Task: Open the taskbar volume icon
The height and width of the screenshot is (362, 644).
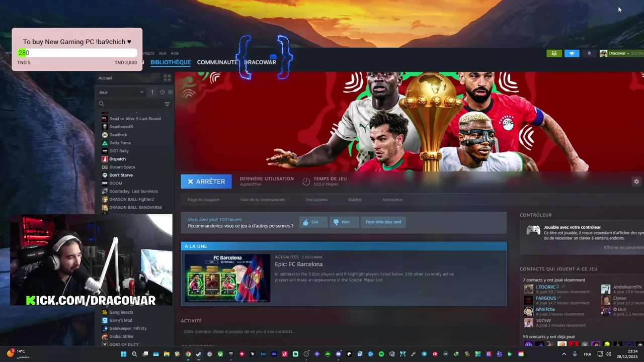Action: click(609, 354)
